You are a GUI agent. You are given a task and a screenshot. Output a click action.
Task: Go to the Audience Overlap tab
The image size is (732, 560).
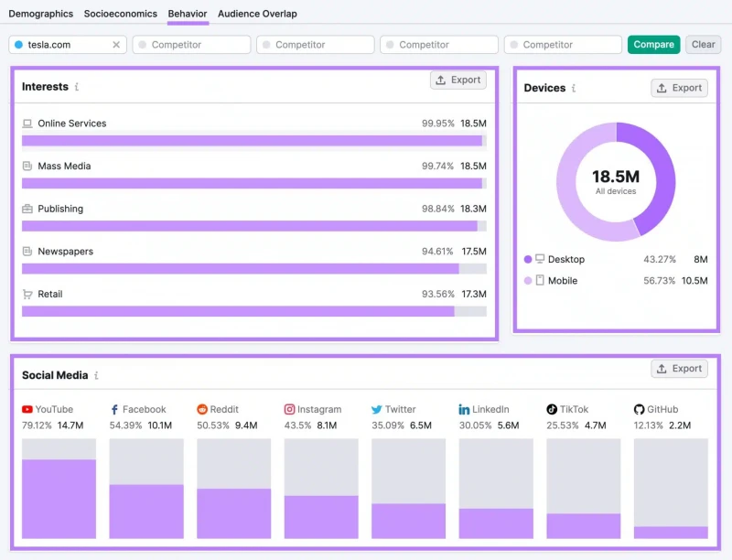click(257, 14)
